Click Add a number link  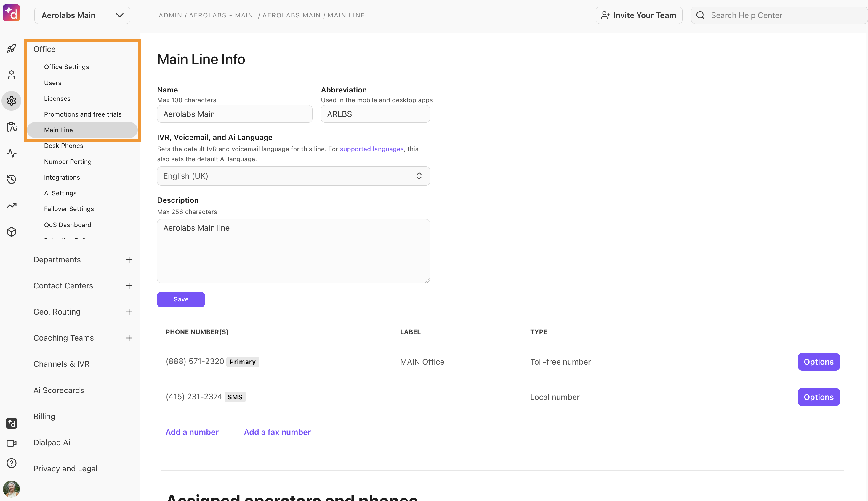(x=192, y=432)
